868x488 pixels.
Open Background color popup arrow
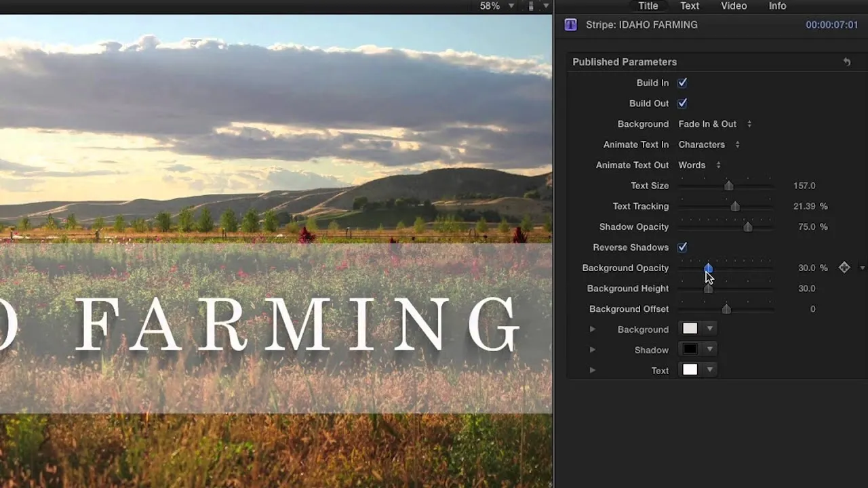point(710,329)
